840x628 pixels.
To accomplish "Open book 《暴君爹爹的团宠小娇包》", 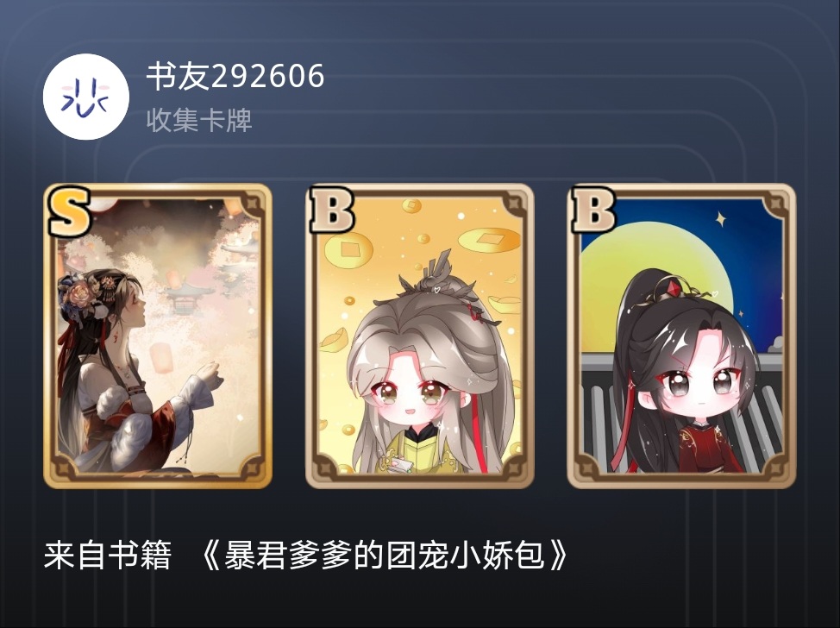I will [x=384, y=556].
